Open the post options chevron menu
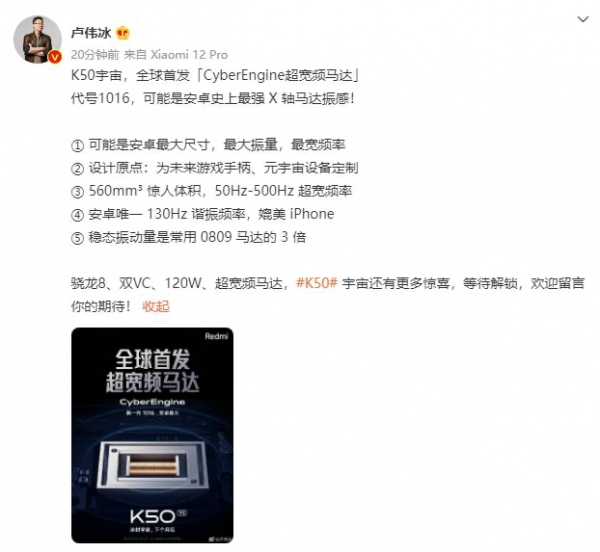This screenshot has height=552, width=600. [x=583, y=19]
